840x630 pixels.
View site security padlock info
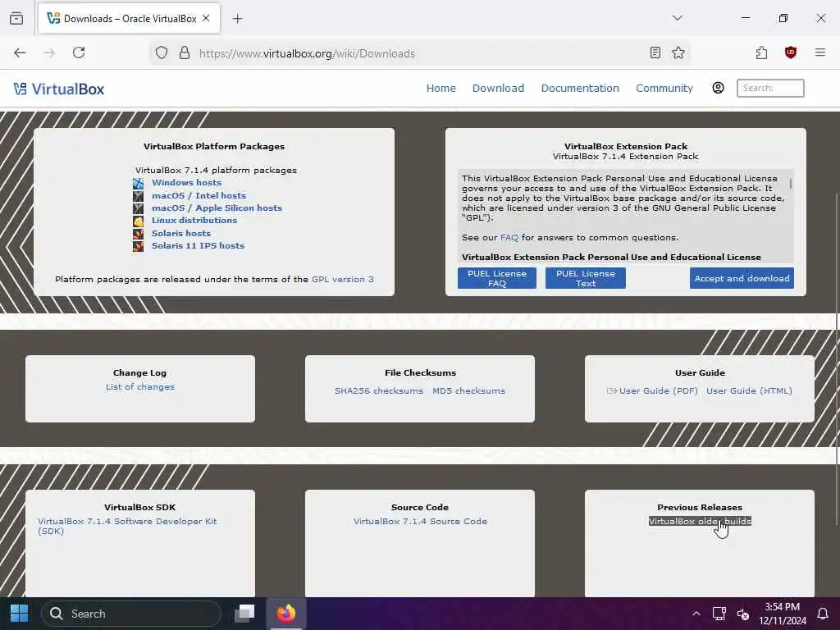pos(185,52)
